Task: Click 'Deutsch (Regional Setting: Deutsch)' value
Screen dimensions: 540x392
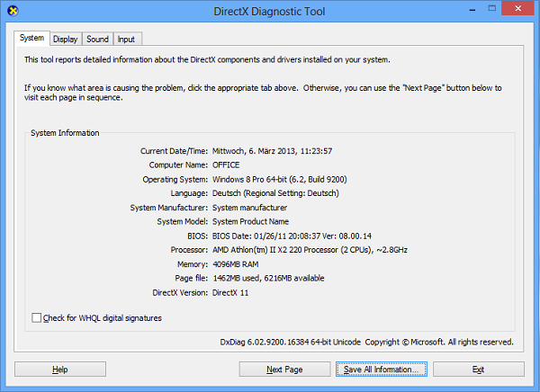Action: coord(275,193)
